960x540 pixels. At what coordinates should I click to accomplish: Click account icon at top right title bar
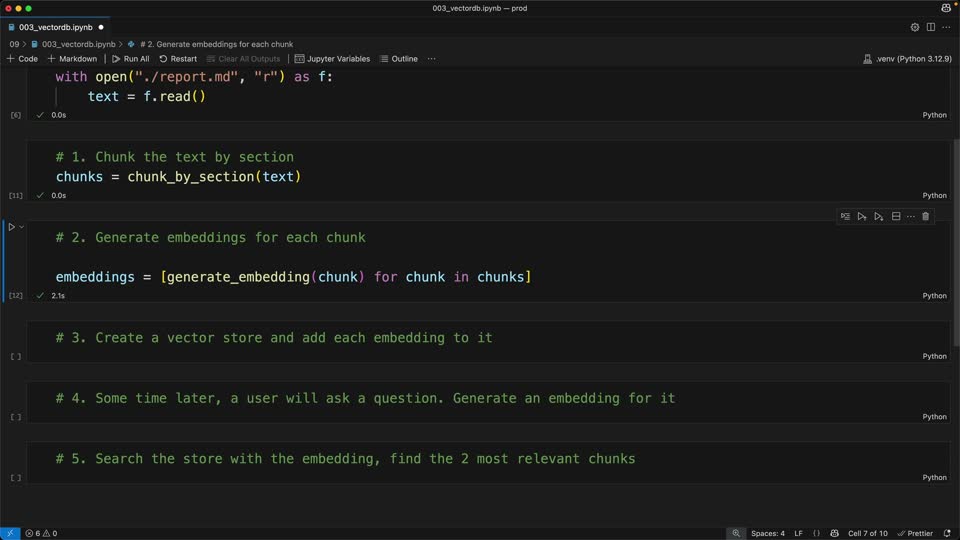(947, 8)
